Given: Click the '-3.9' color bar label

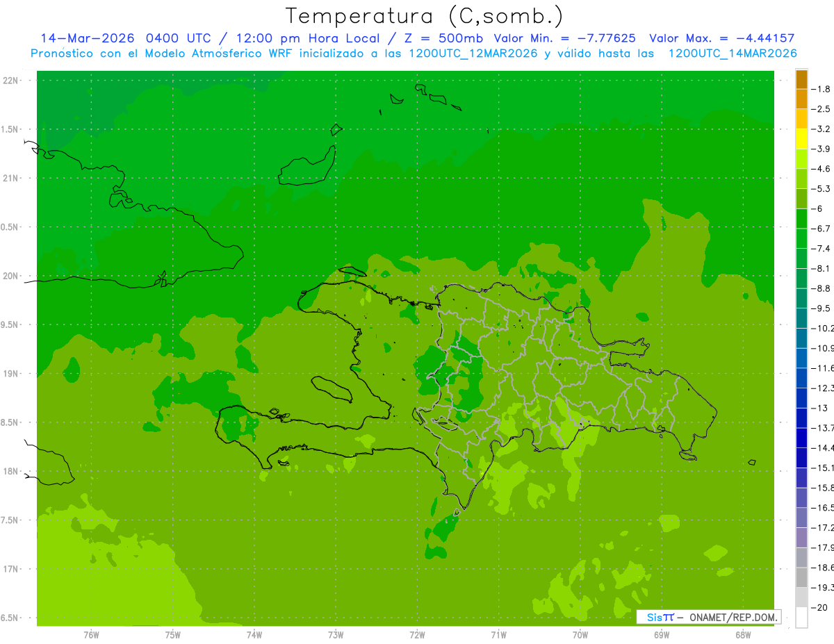Looking at the screenshot, I should point(821,149).
